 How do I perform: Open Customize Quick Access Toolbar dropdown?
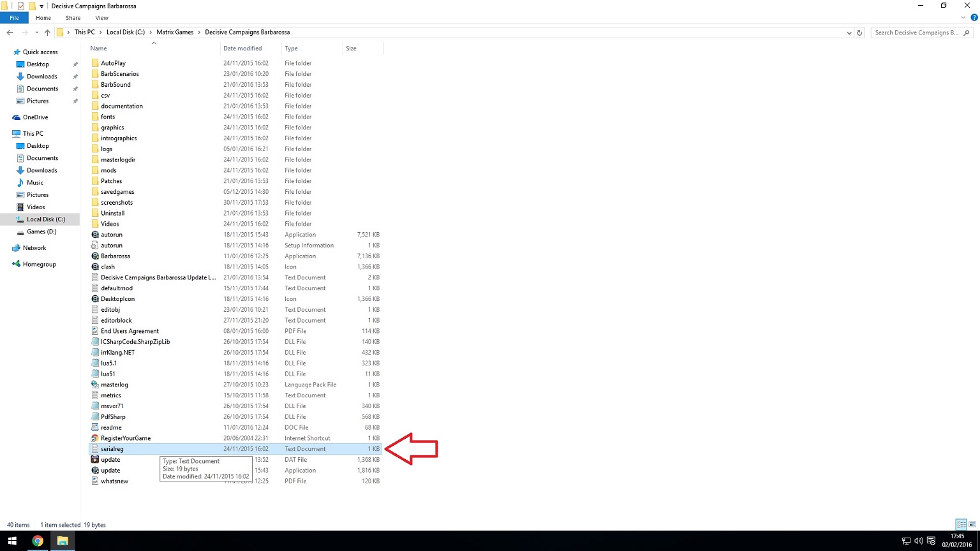pos(41,6)
